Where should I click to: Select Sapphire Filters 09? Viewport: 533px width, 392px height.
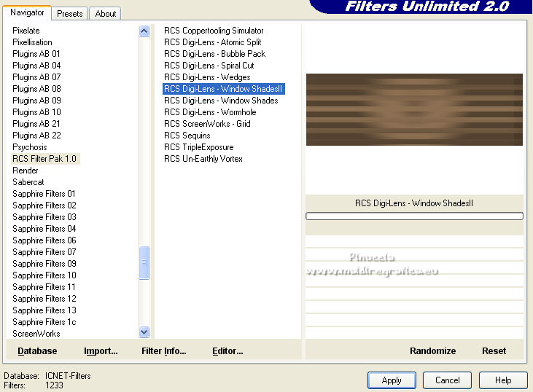click(x=44, y=264)
